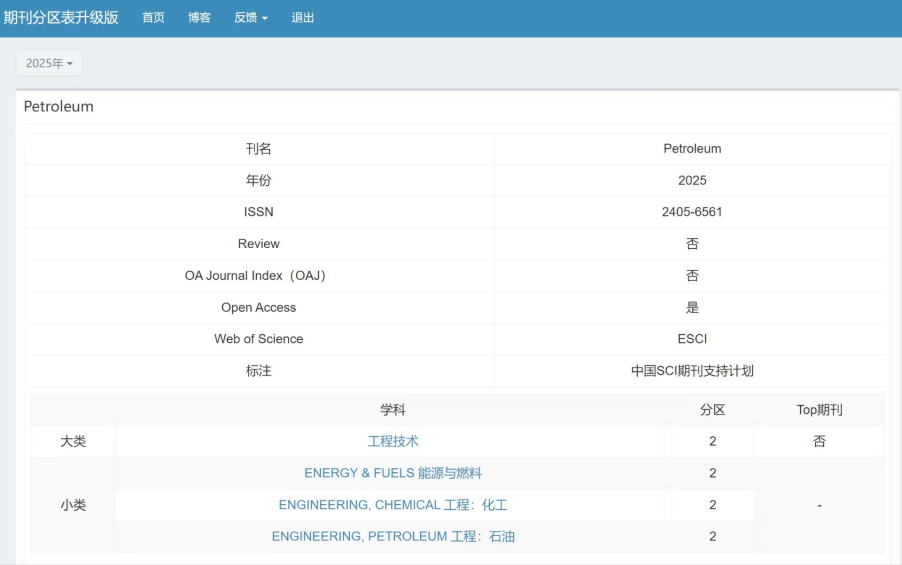Select the 年份 value 2025
Viewport: 902px width, 565px height.
pos(692,180)
